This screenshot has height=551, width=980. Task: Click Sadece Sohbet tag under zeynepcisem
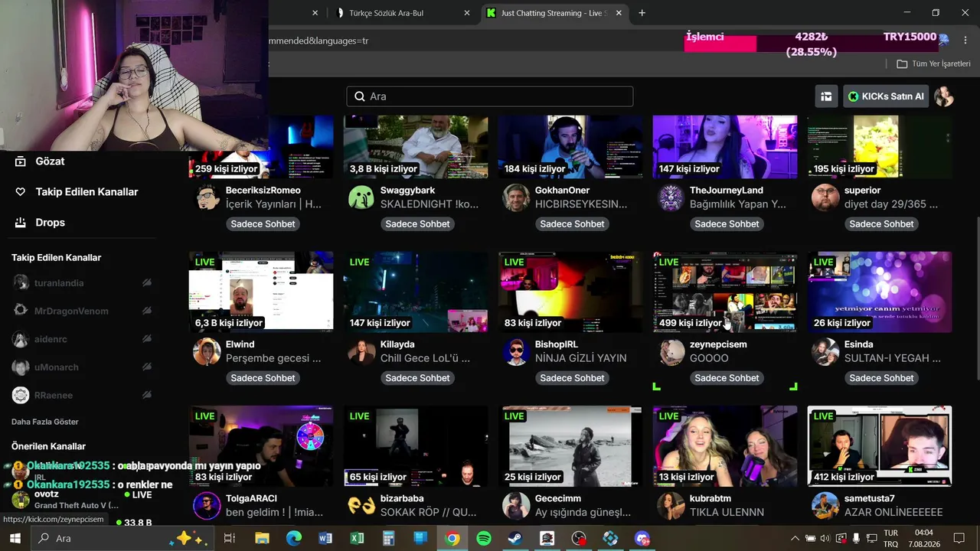coord(727,378)
